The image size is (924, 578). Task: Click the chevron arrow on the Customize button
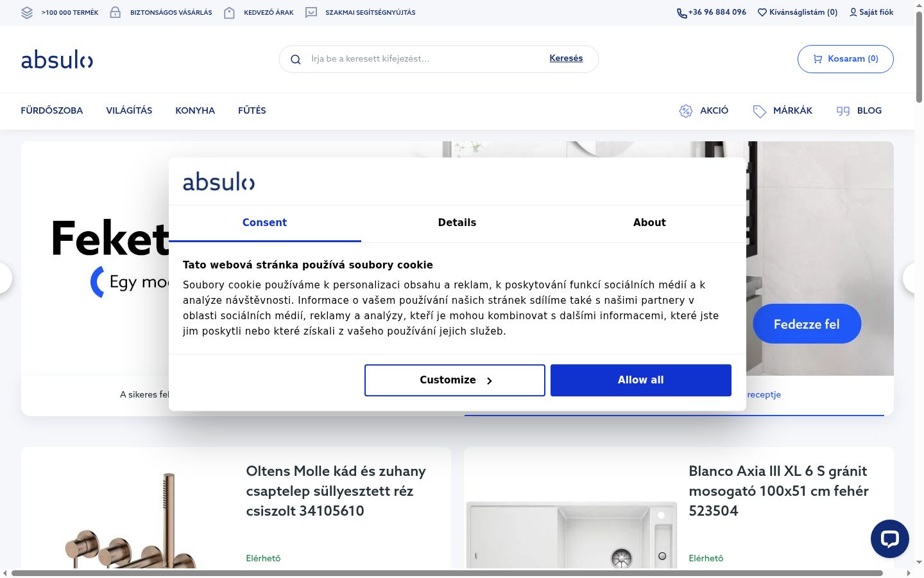[x=489, y=381]
